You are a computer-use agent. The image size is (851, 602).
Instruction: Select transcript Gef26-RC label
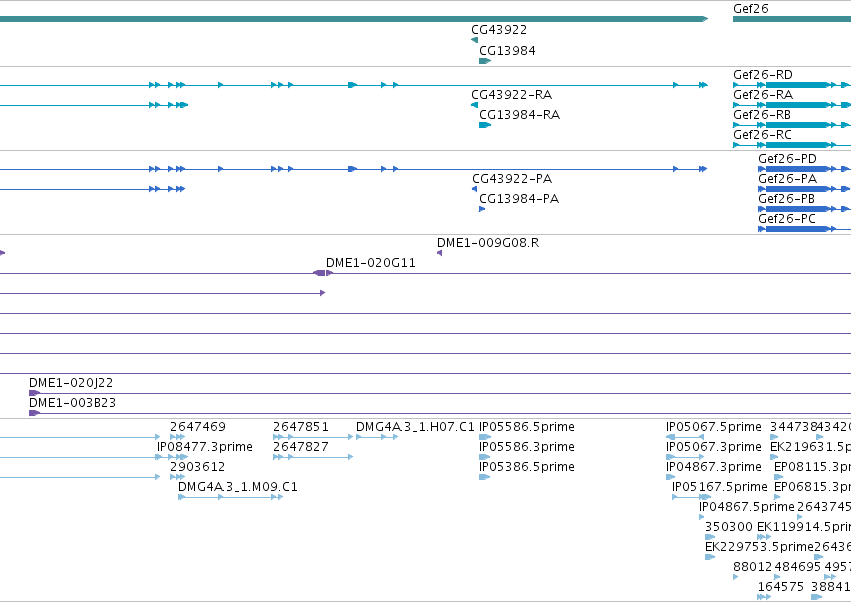(x=762, y=135)
